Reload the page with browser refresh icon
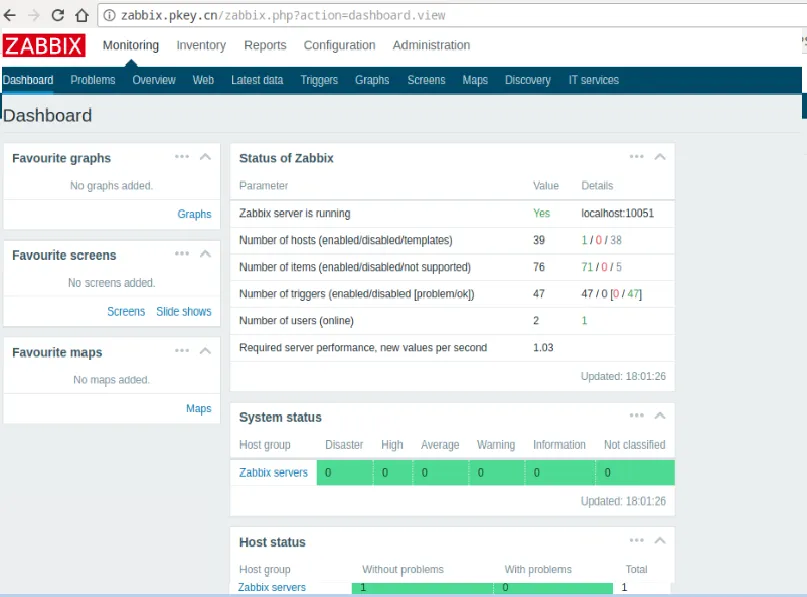 tap(58, 15)
